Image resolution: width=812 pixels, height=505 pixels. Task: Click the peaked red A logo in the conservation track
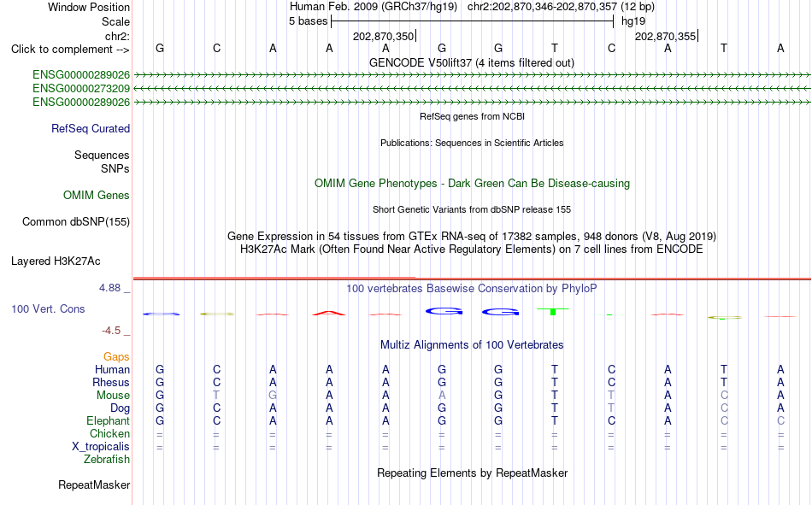(x=329, y=313)
